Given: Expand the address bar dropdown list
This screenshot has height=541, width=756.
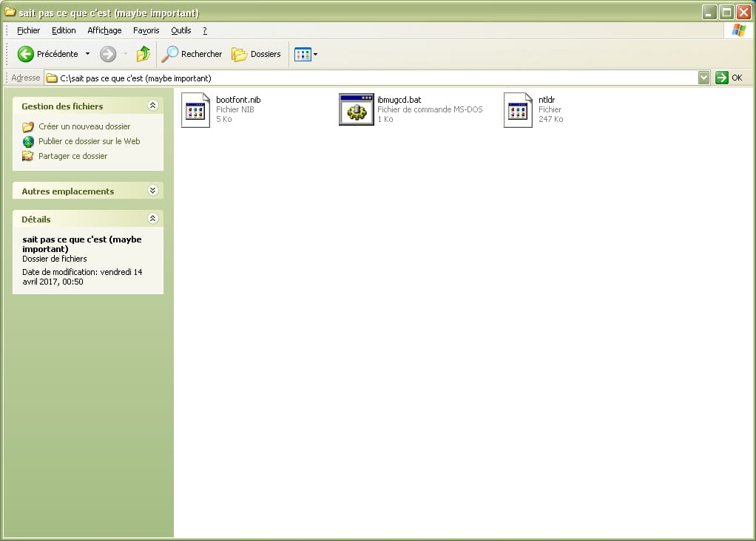Looking at the screenshot, I should 703,78.
